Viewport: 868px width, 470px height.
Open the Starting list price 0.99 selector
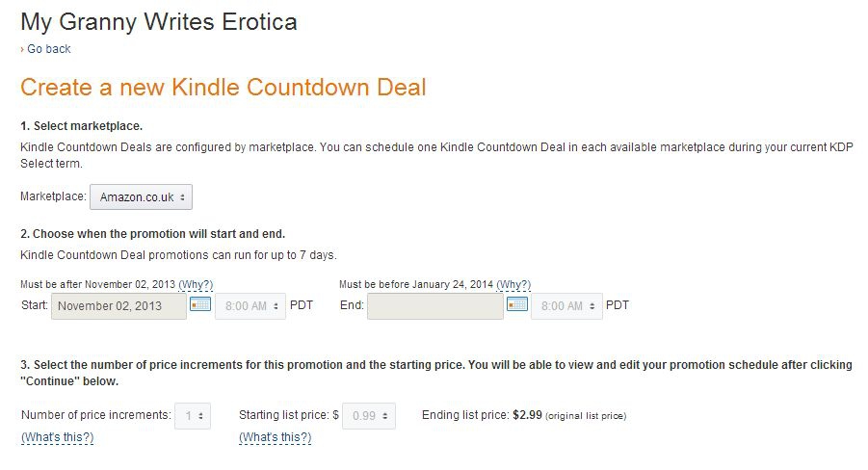tap(369, 416)
